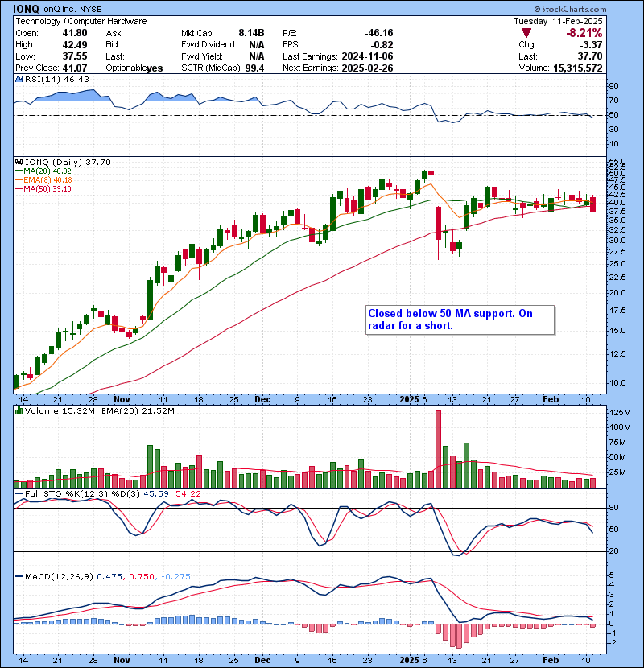Click the Optionable yes value
The height and width of the screenshot is (668, 644).
(155, 68)
